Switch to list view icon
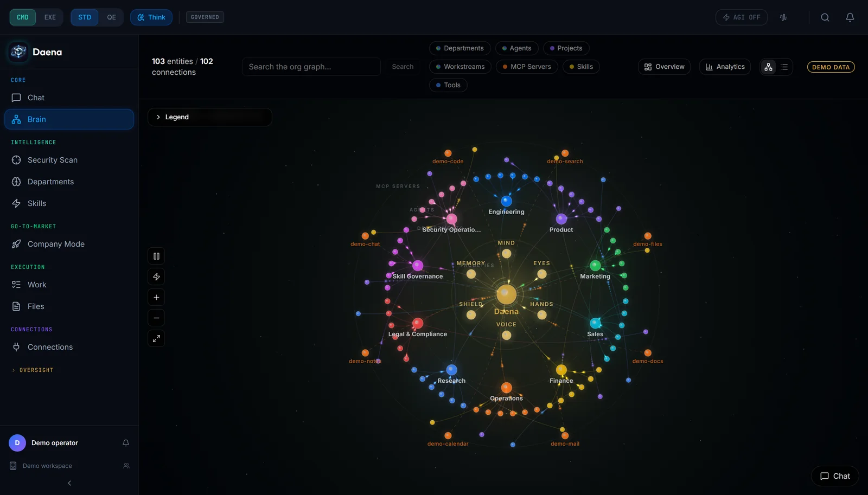Image resolution: width=868 pixels, height=495 pixels. coord(784,67)
